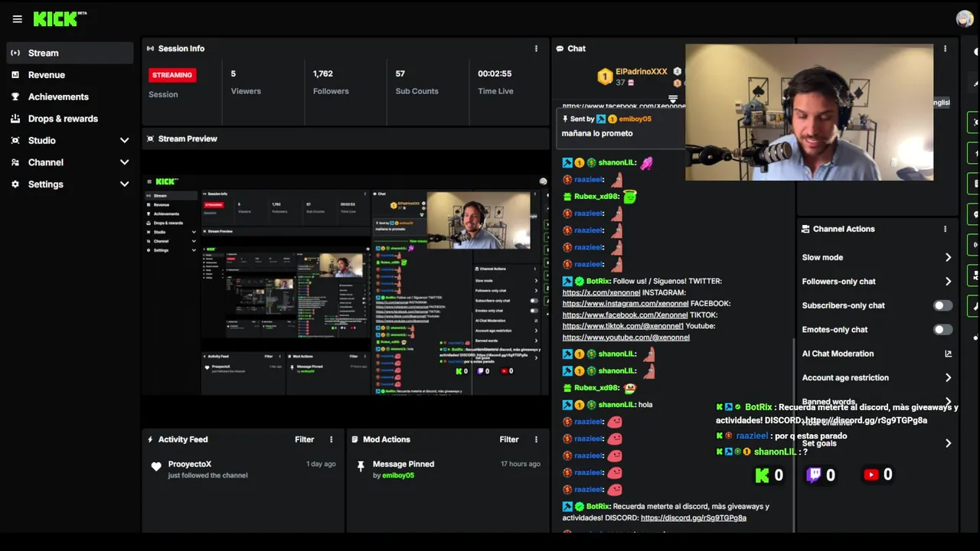Image resolution: width=980 pixels, height=551 pixels.
Task: Click the 5 Viewers count
Action: point(234,73)
